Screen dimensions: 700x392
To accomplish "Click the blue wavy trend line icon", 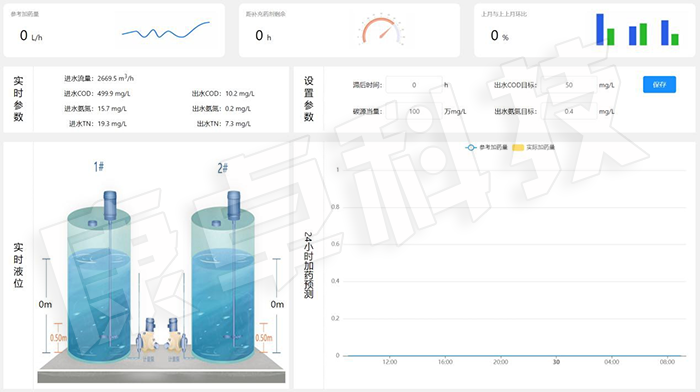I will click(166, 30).
